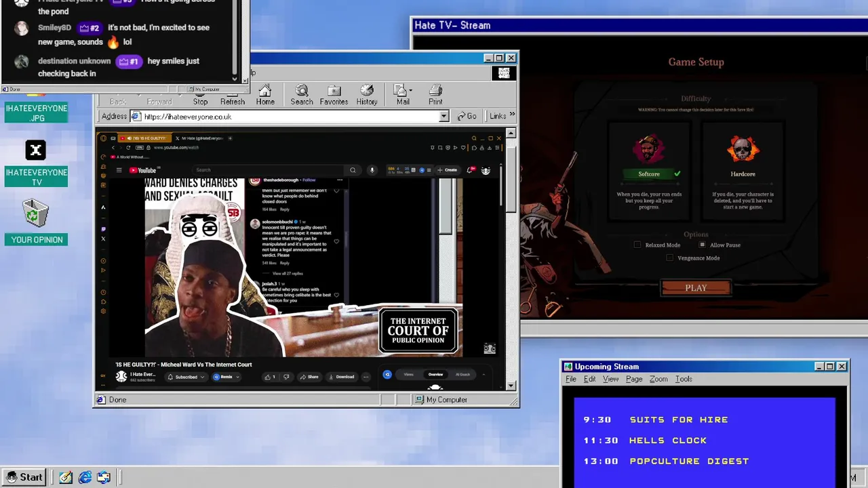Click the Twitch icon in browser sidebar
The image size is (868, 488).
pos(103,229)
